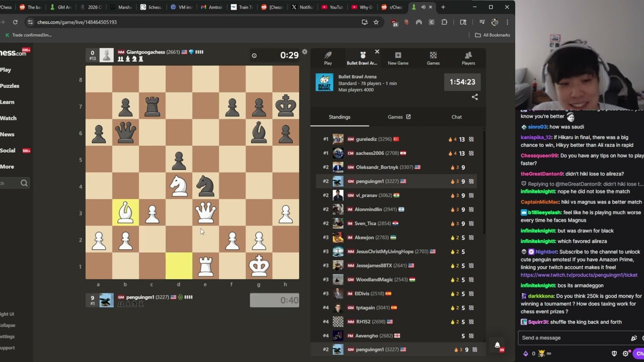Select the white queen on e3
Screen dimensions: 644x362
[x=205, y=213]
